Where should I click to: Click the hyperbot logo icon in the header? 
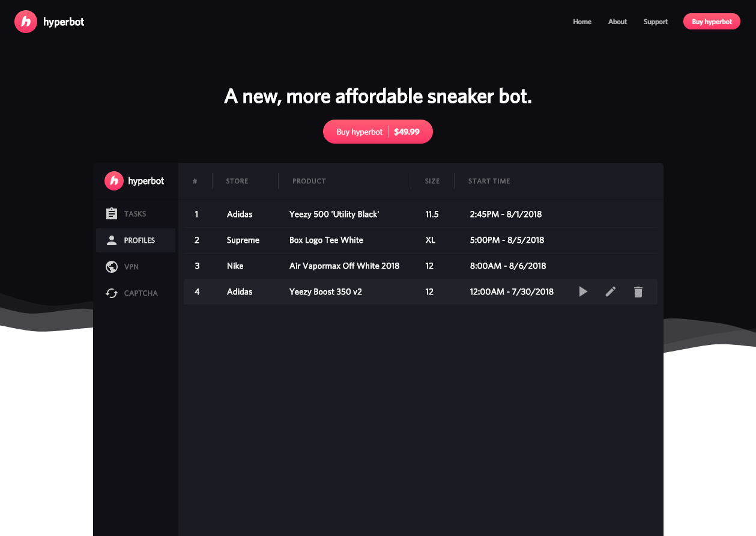[26, 22]
